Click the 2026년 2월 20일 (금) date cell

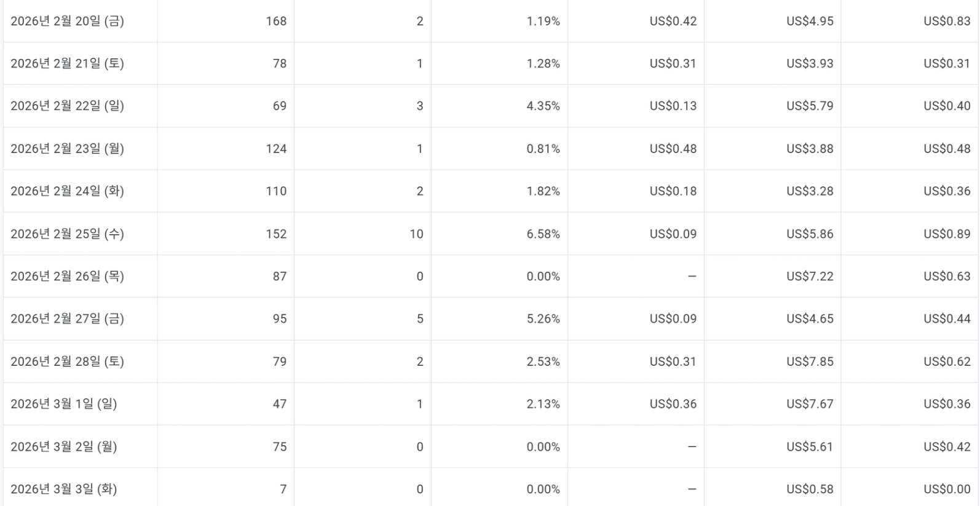click(x=67, y=21)
